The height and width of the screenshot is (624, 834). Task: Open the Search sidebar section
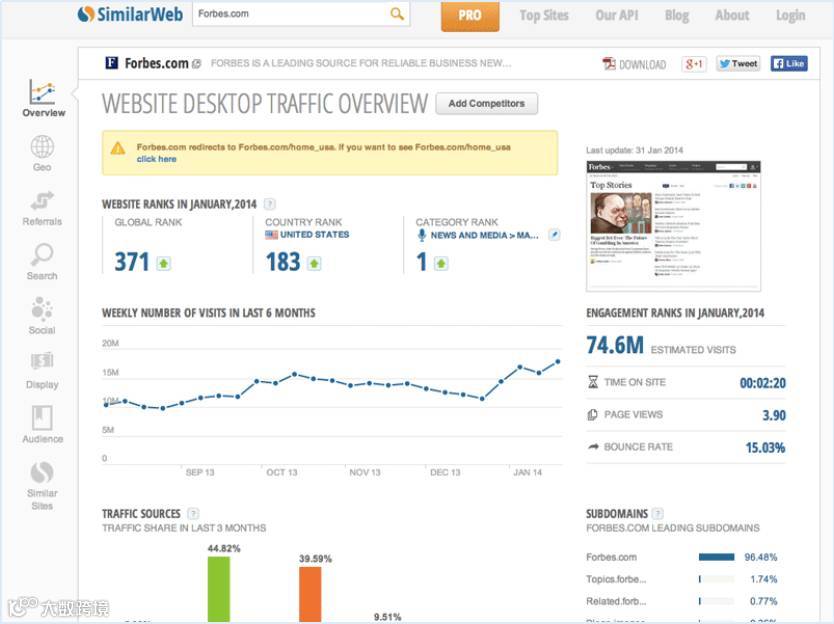coord(42,262)
